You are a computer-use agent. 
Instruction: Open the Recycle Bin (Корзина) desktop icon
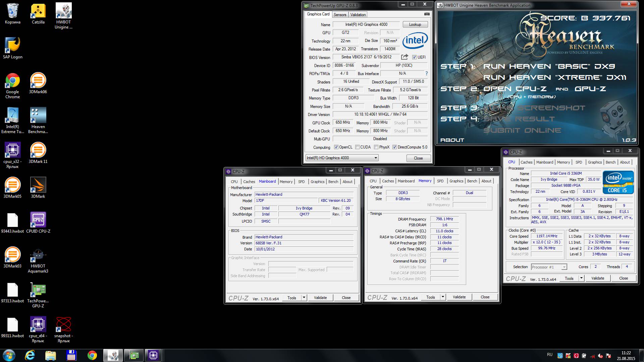pyautogui.click(x=13, y=14)
